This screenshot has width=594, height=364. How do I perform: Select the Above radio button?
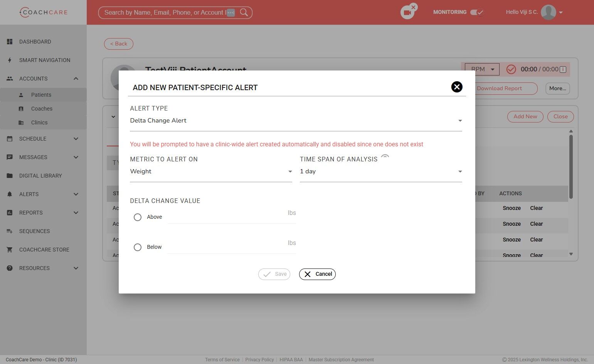[x=138, y=217]
